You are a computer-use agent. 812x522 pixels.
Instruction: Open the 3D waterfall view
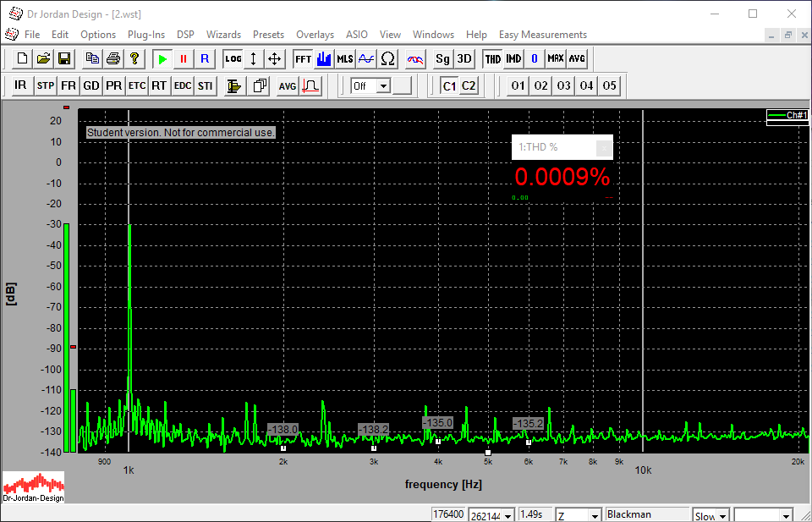[464, 58]
